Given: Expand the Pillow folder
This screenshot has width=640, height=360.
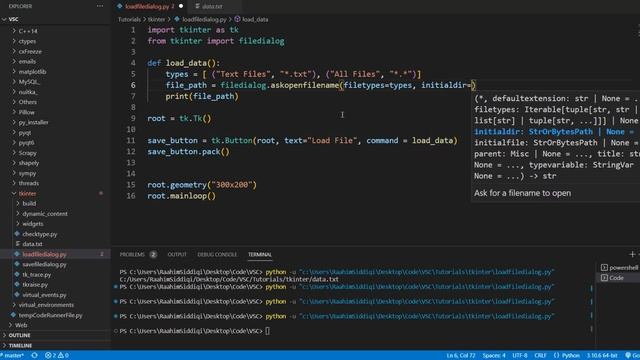Looking at the screenshot, I should coord(26,112).
